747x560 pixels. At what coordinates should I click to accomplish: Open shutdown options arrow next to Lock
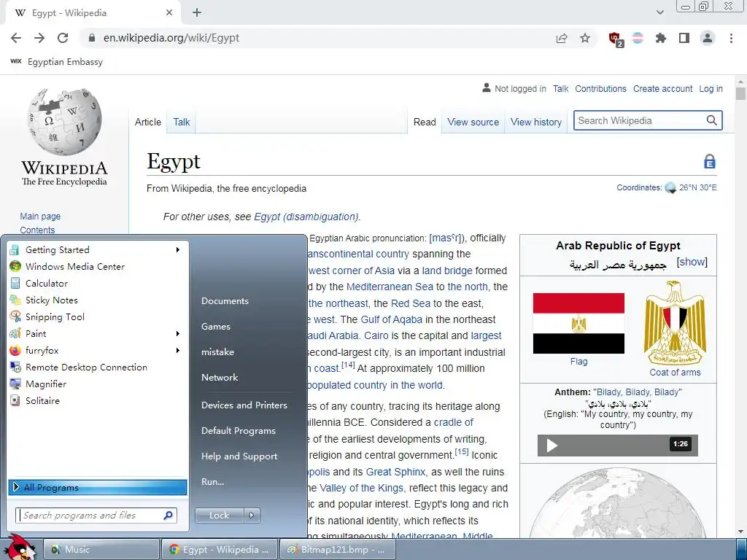point(252,516)
